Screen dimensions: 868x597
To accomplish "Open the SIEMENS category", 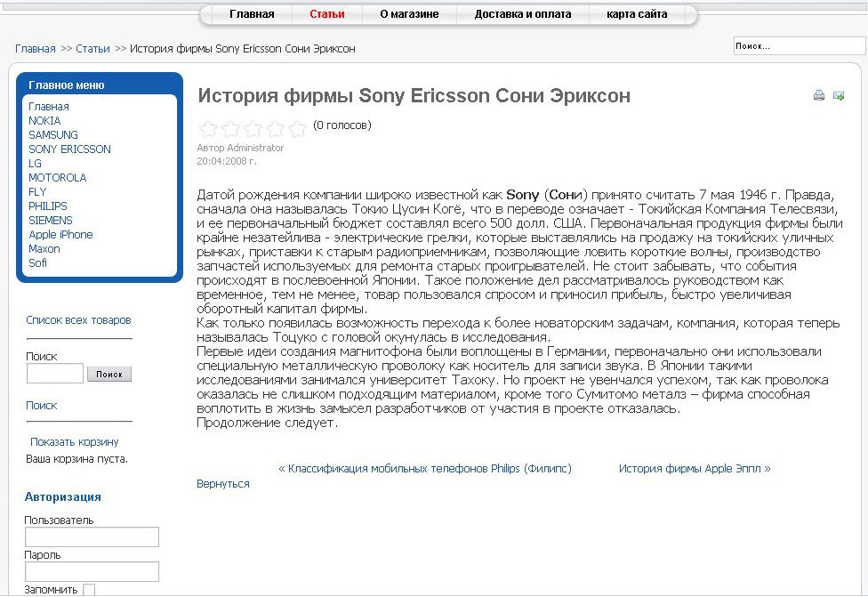I will 51,221.
